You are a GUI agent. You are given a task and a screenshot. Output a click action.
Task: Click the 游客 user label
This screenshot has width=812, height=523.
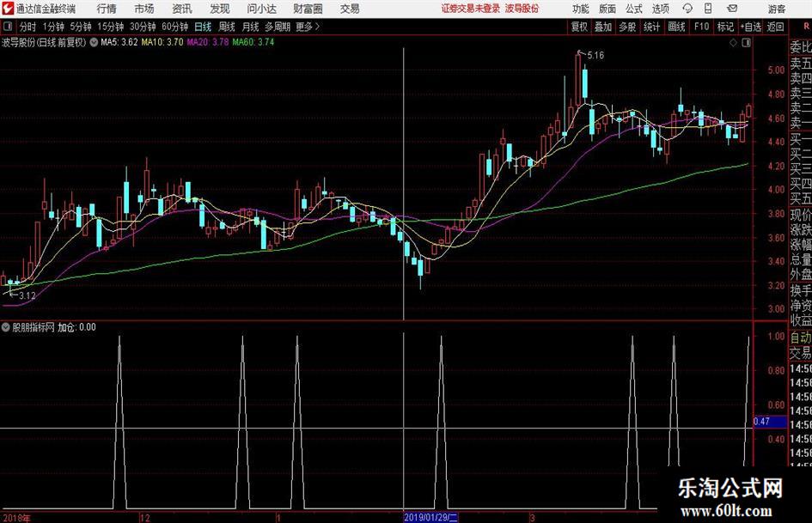tap(776, 9)
